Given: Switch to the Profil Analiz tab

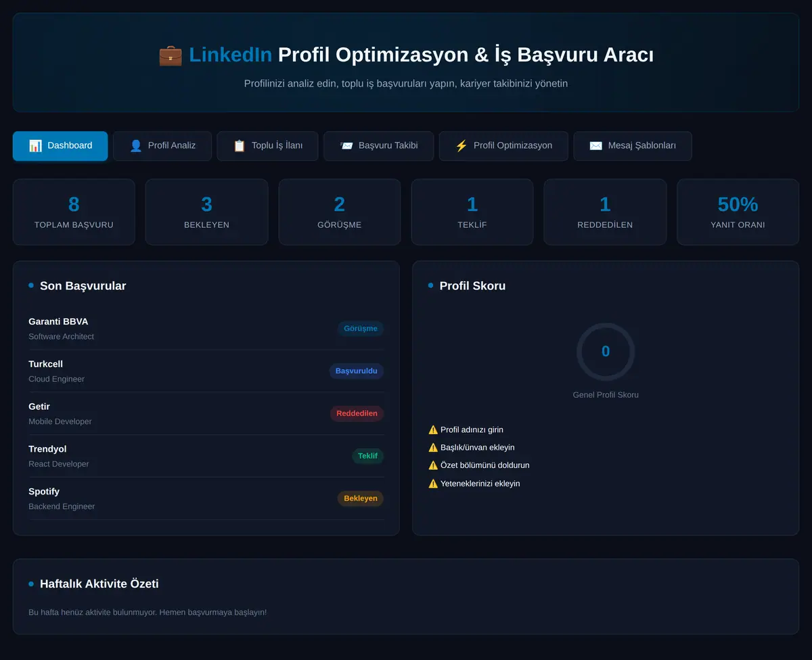Looking at the screenshot, I should point(162,146).
